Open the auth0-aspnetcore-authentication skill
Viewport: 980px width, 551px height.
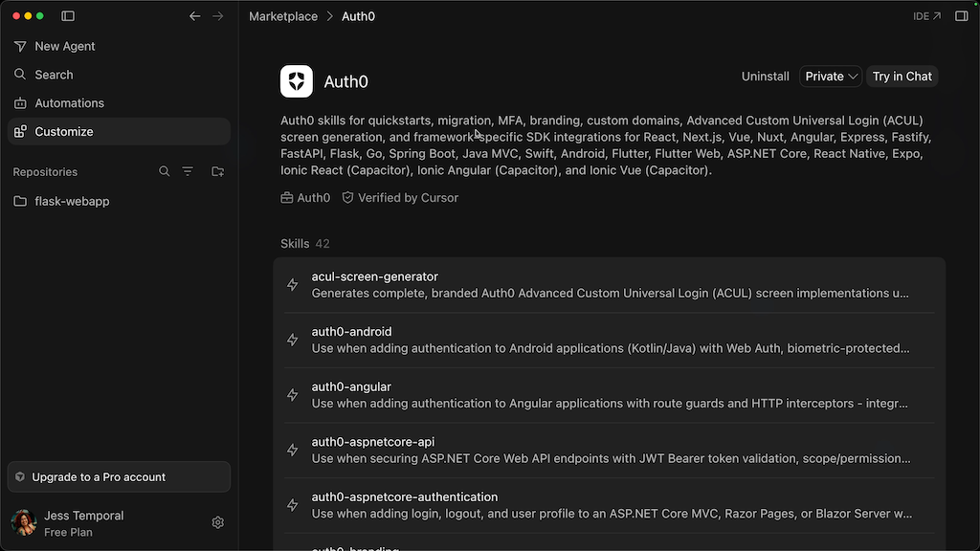pyautogui.click(x=610, y=505)
